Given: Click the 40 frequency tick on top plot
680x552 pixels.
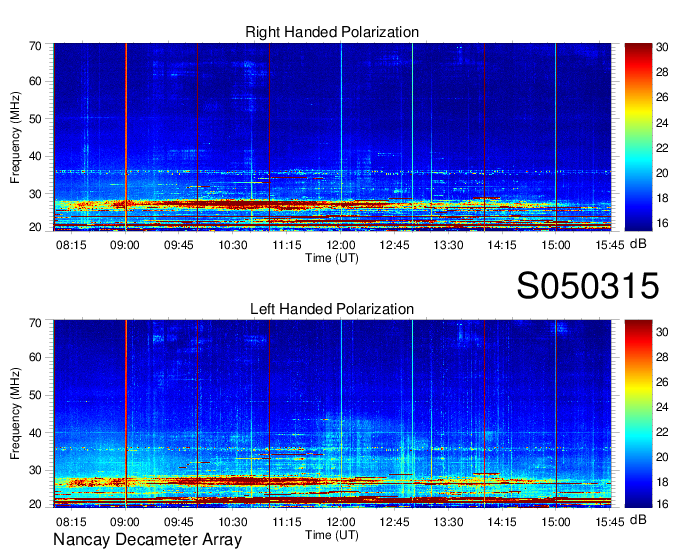Looking at the screenshot, I should (x=35, y=156).
